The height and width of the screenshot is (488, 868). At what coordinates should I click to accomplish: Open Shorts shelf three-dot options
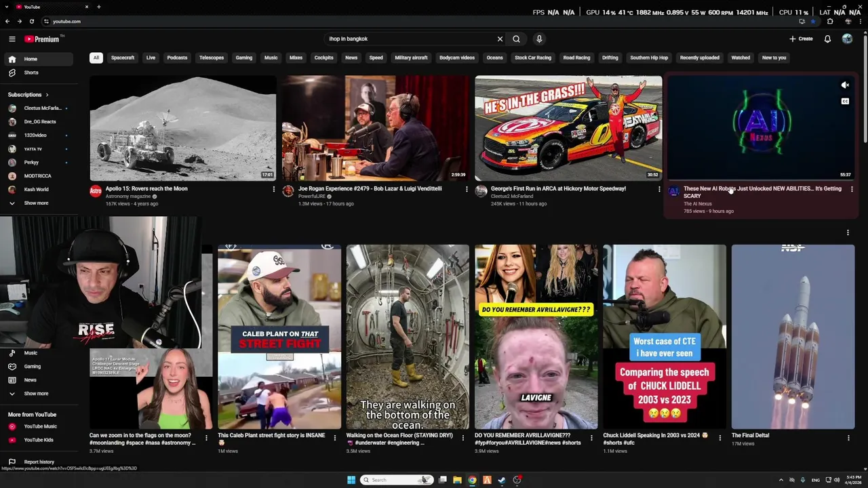tap(848, 233)
